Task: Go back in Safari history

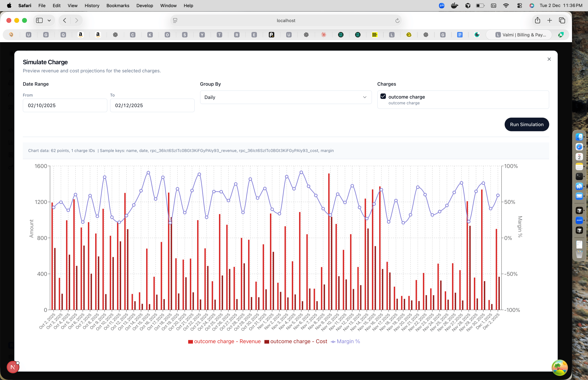Action: tap(65, 20)
